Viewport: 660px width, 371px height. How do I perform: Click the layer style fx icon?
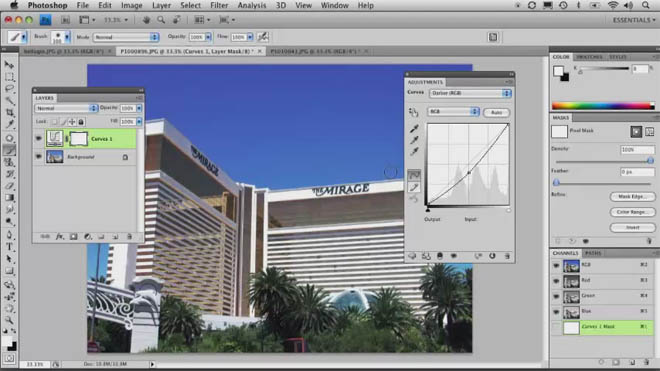click(60, 237)
